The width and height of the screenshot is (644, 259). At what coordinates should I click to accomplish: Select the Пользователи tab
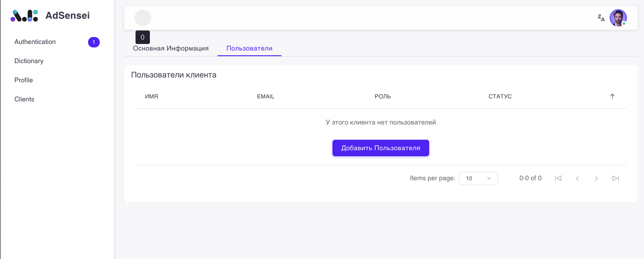point(249,48)
